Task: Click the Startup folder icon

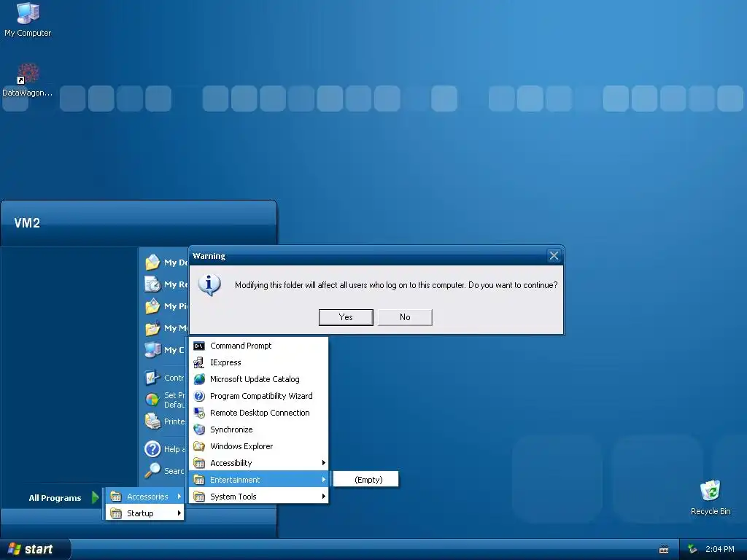Action: tap(116, 513)
